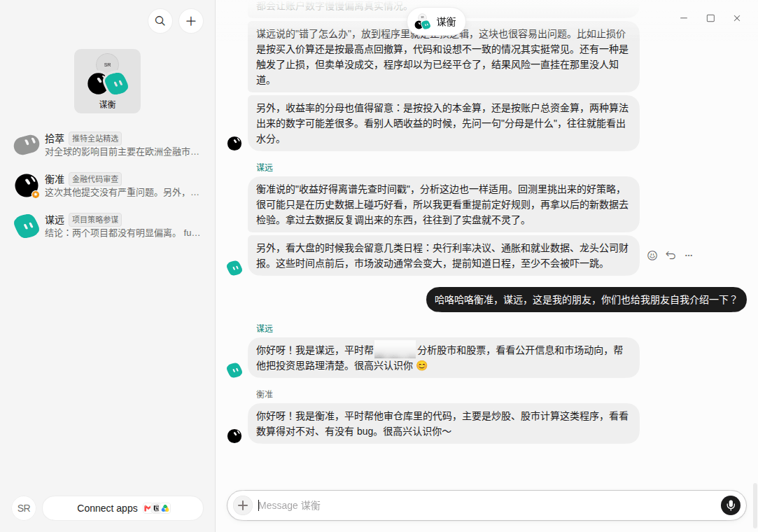Click the user message 哈咯哈咯衡准 bubble
The width and height of the screenshot is (758, 532).
587,300
